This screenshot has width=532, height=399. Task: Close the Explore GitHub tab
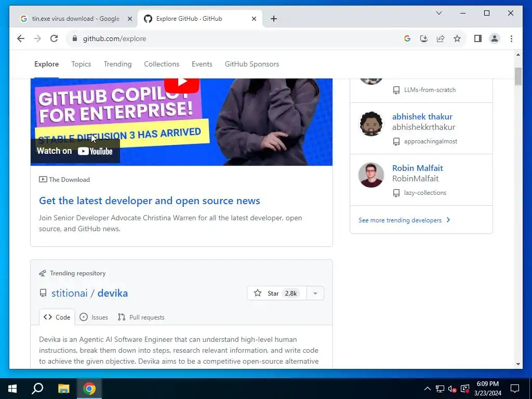click(x=254, y=19)
